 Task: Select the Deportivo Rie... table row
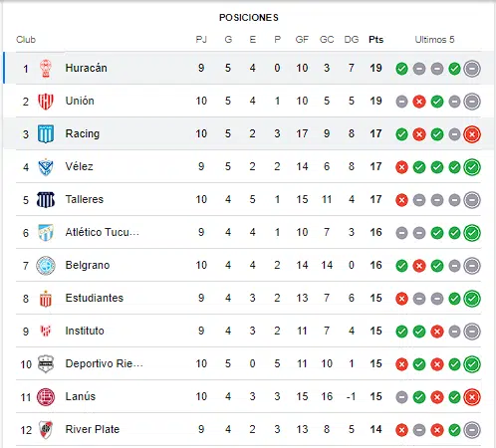(248, 363)
